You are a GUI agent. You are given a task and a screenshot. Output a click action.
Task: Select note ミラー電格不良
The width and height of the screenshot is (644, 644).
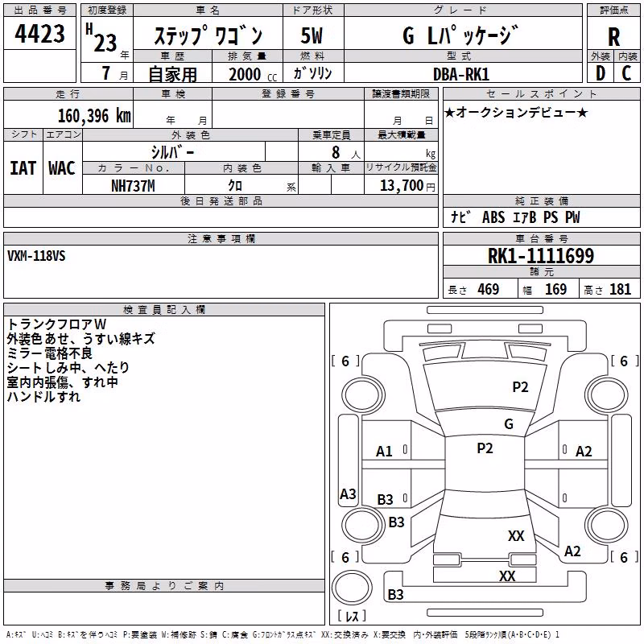pos(50,353)
